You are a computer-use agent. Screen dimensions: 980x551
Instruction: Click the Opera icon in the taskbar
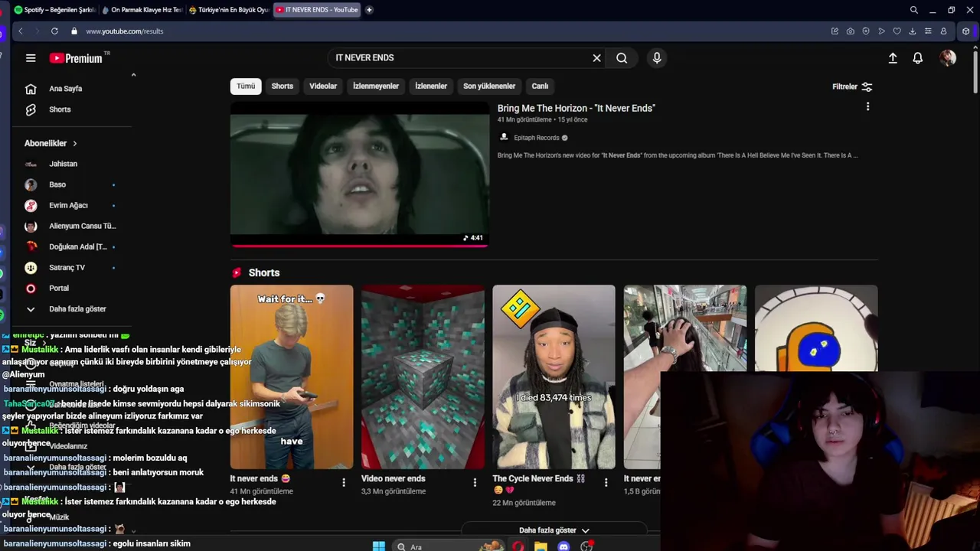[x=518, y=546]
